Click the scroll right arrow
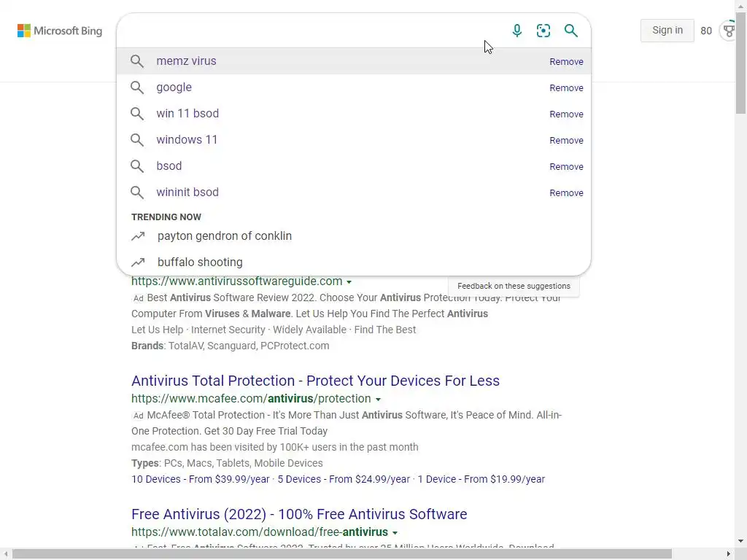The height and width of the screenshot is (560, 747). (x=729, y=554)
